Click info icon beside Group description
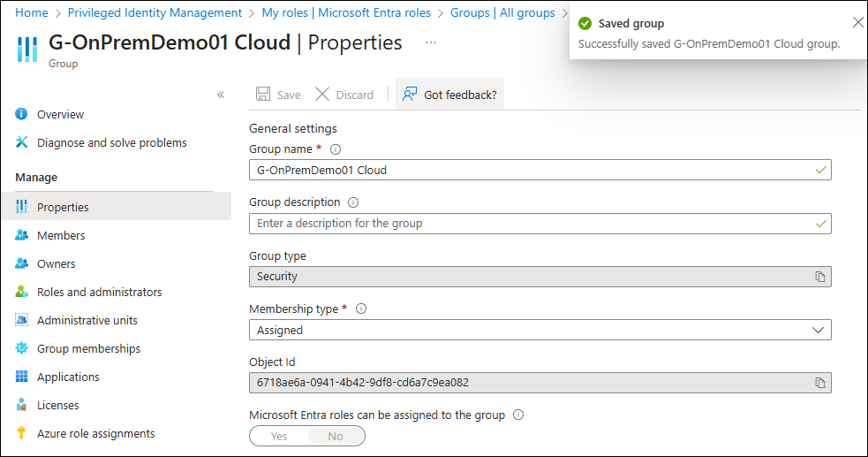 (x=353, y=202)
